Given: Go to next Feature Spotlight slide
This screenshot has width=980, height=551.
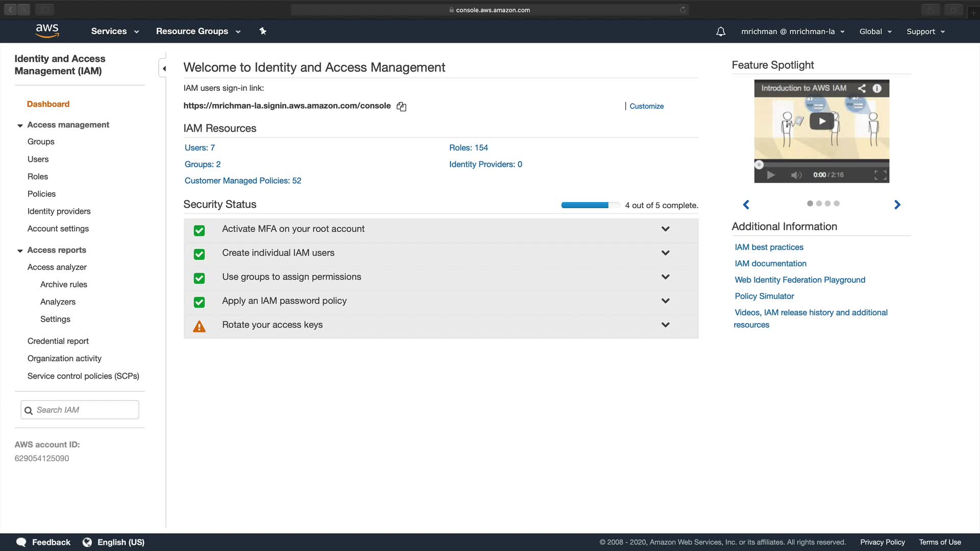Looking at the screenshot, I should [897, 205].
